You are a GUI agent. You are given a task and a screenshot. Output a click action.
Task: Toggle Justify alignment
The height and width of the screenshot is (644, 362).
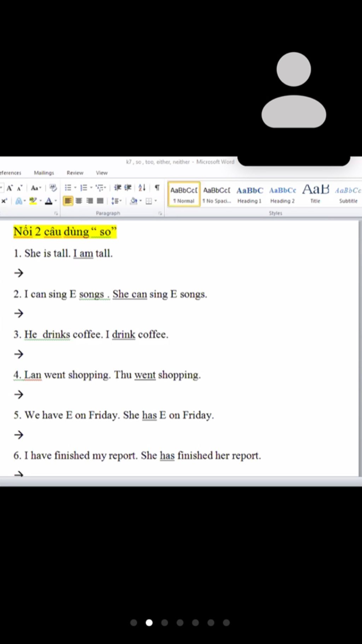click(100, 201)
